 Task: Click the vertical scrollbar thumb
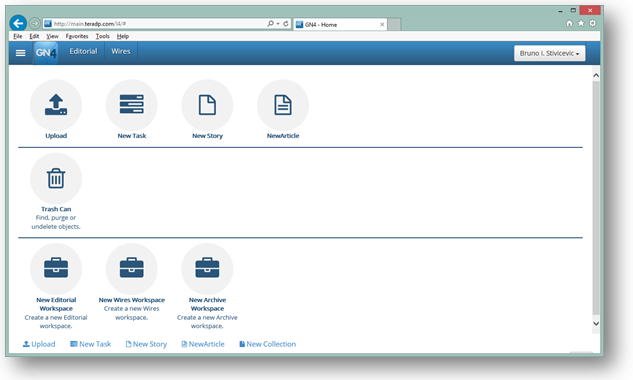596,198
